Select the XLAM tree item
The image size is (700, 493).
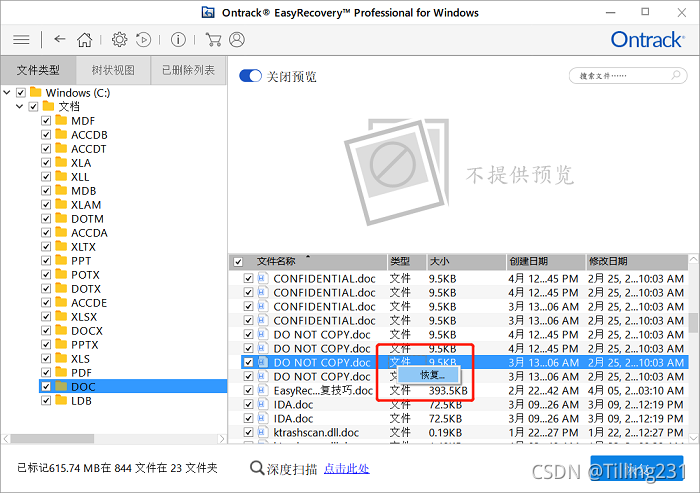(x=86, y=205)
